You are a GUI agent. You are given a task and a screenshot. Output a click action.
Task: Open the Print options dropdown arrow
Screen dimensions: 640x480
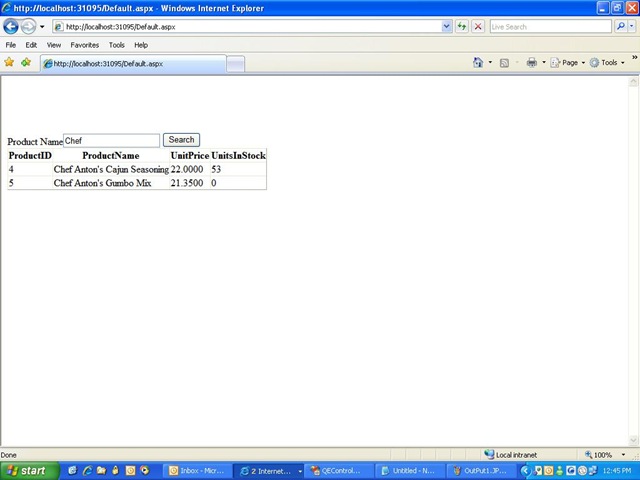pos(544,62)
